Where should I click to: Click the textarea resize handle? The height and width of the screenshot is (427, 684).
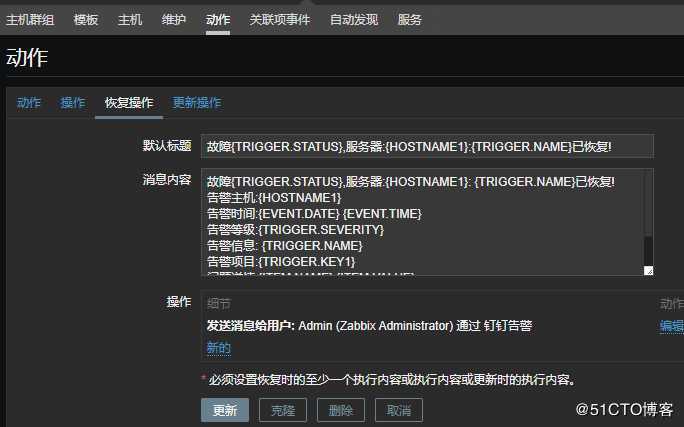pyautogui.click(x=649, y=271)
